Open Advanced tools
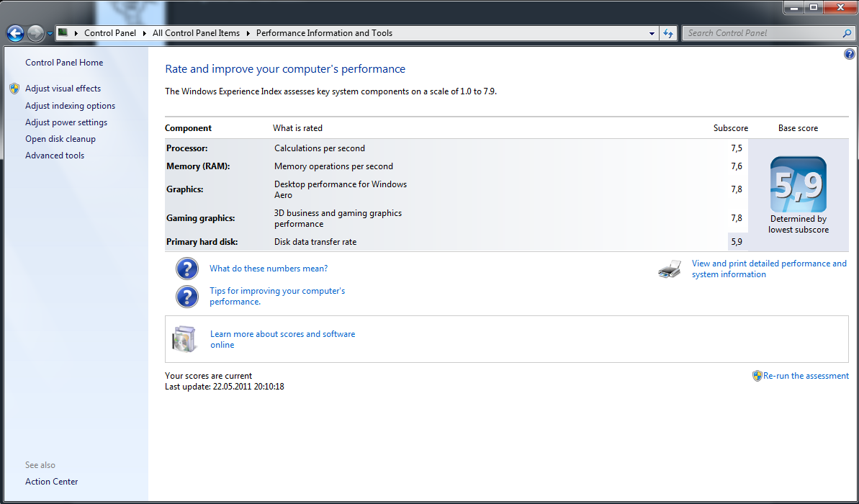859x504 pixels. 55,155
